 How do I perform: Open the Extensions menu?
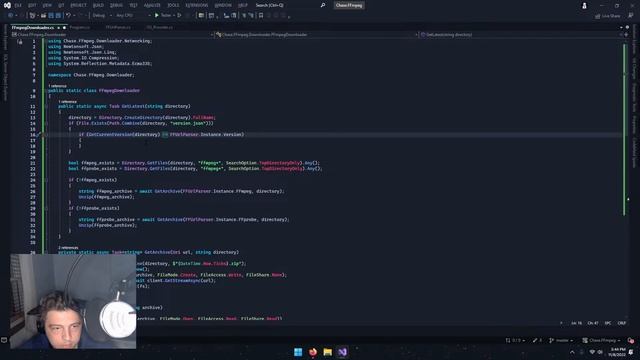(x=196, y=5)
